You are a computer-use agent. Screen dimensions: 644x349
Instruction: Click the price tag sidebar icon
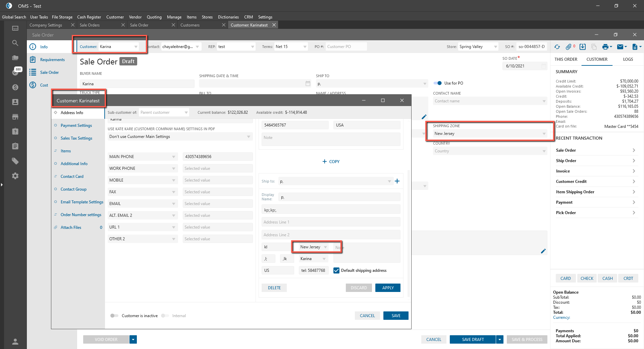15,161
